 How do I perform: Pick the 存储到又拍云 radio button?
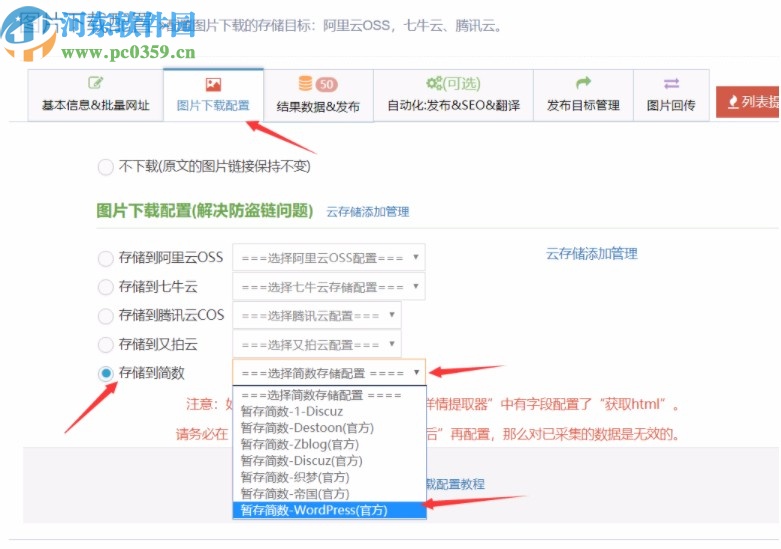(106, 344)
